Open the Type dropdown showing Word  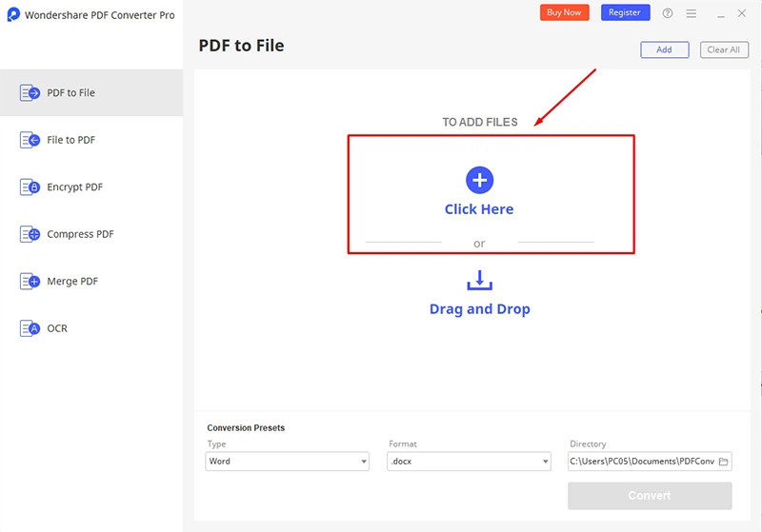(288, 462)
